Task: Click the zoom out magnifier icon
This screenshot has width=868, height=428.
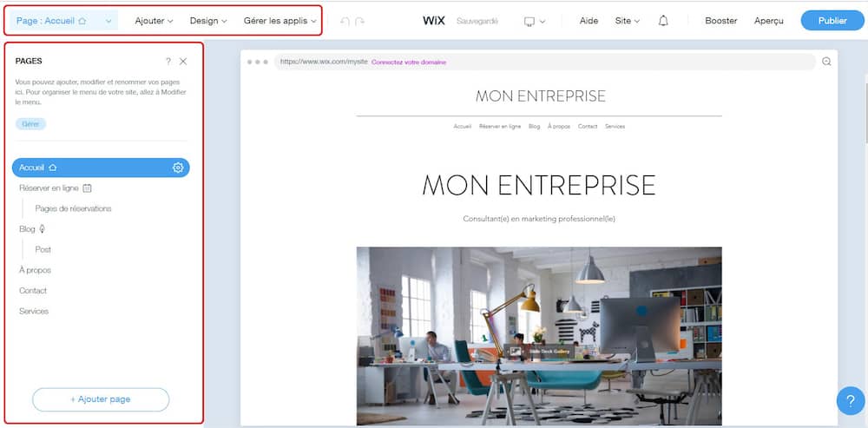Action: click(x=826, y=62)
